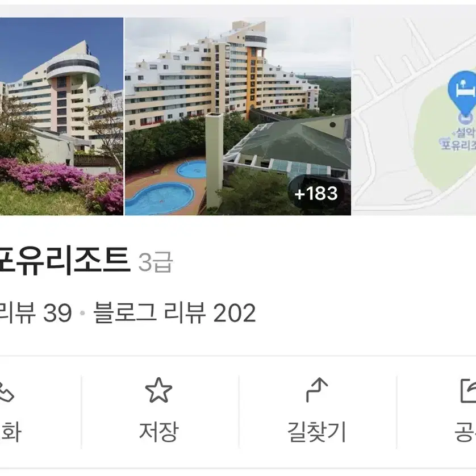Open 길찾기 route finder
This screenshot has height=476, width=476.
tap(316, 431)
